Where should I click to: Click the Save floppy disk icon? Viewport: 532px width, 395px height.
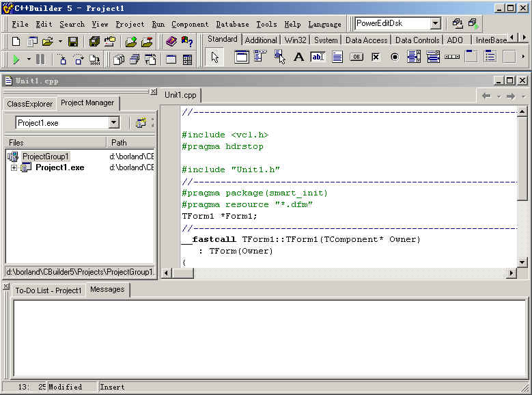[72, 42]
